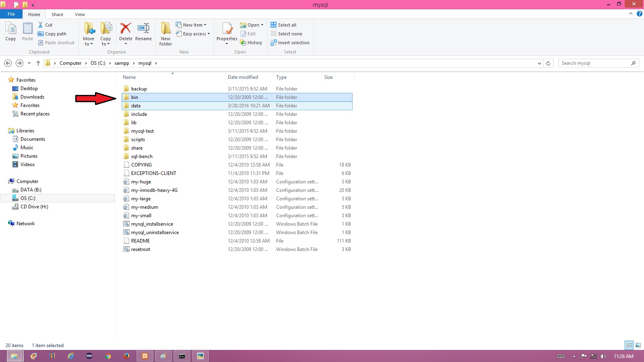This screenshot has width=644, height=362.
Task: Open file History
Action: pos(251,43)
